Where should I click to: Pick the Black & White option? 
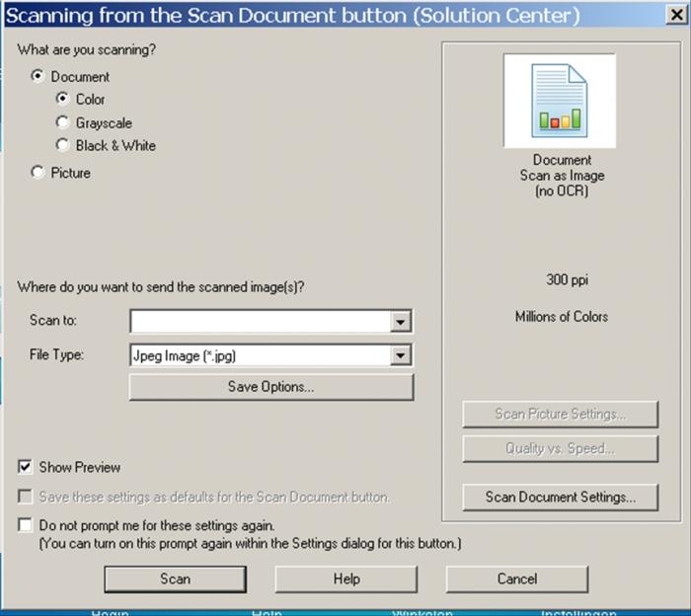point(62,145)
